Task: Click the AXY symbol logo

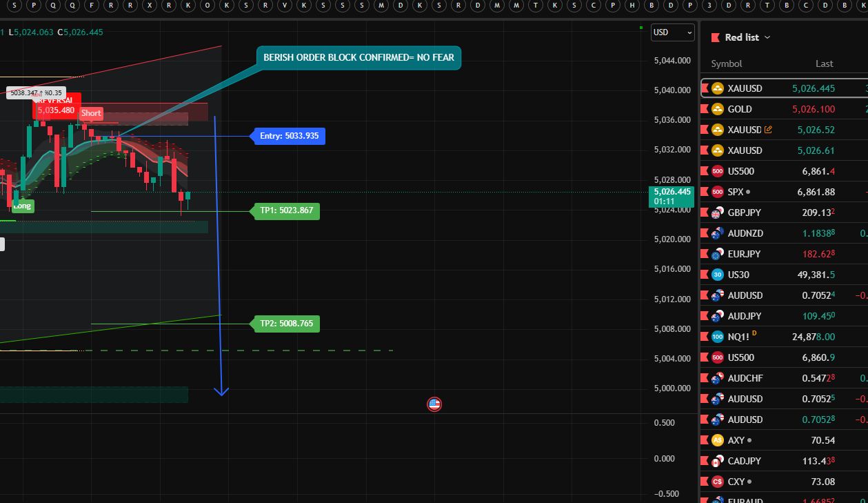Action: [x=718, y=440]
